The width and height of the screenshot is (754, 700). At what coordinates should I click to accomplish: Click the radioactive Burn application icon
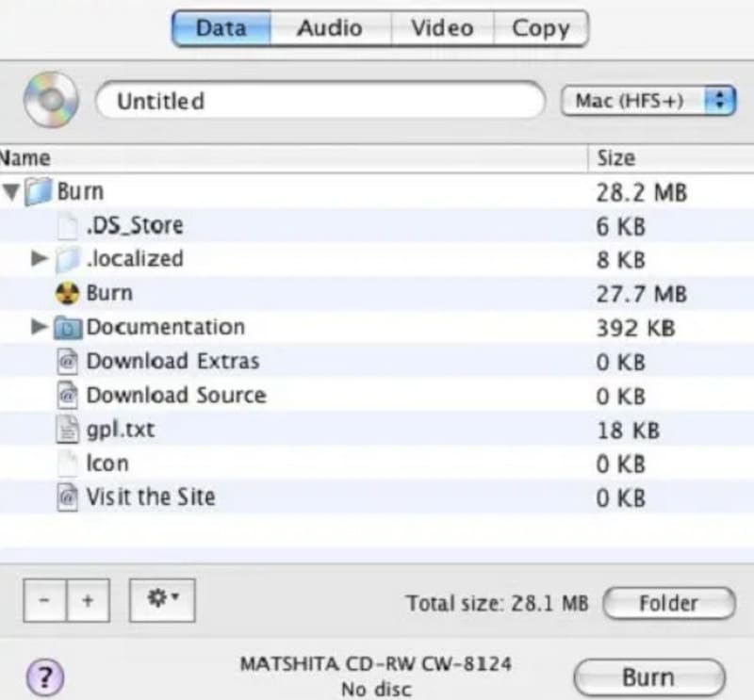tap(68, 293)
